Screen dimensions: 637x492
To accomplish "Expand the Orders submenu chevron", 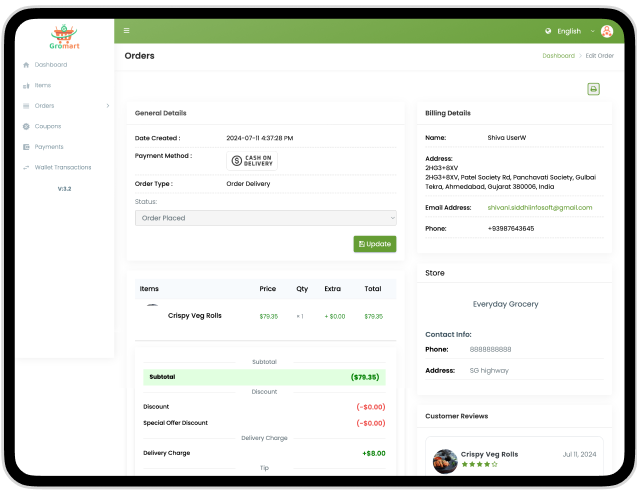I will click(108, 106).
